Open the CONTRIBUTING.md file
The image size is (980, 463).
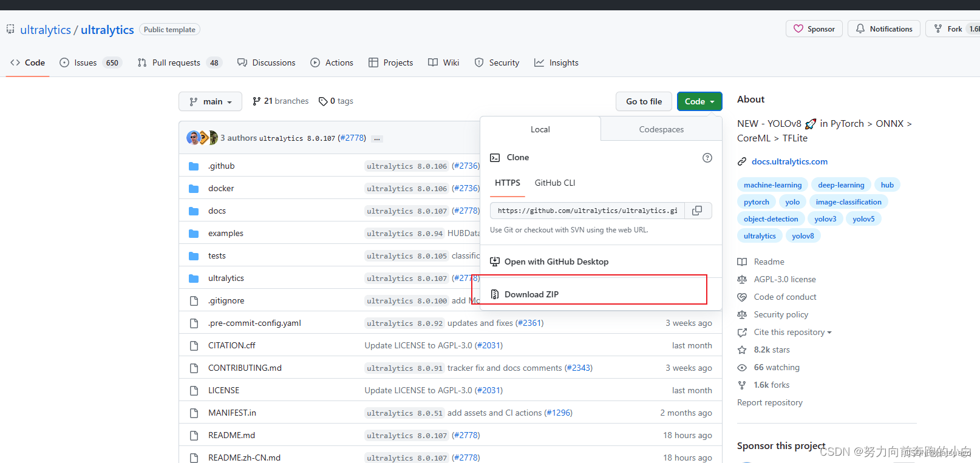tap(245, 368)
